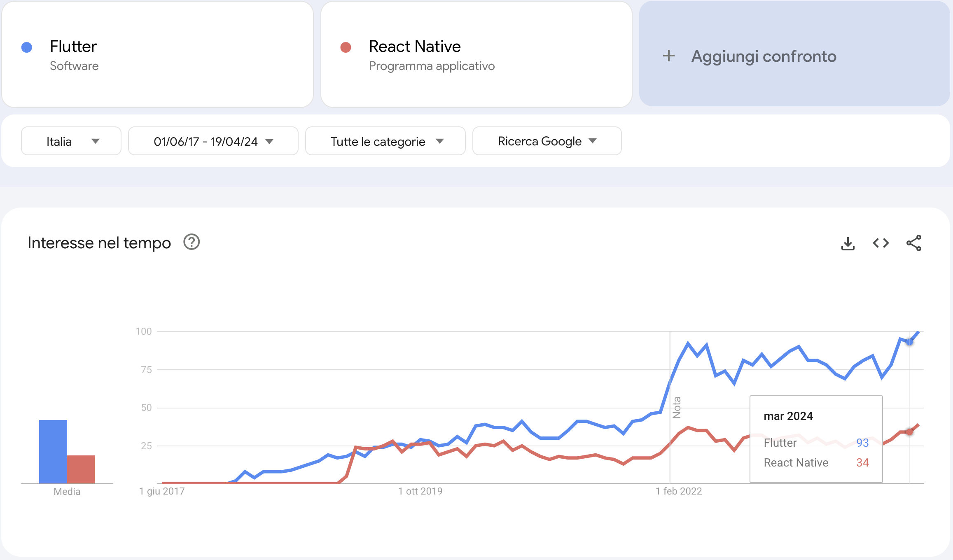Screen dimensions: 953x560
Task: Click the red React Native color dot
Action: coord(346,47)
